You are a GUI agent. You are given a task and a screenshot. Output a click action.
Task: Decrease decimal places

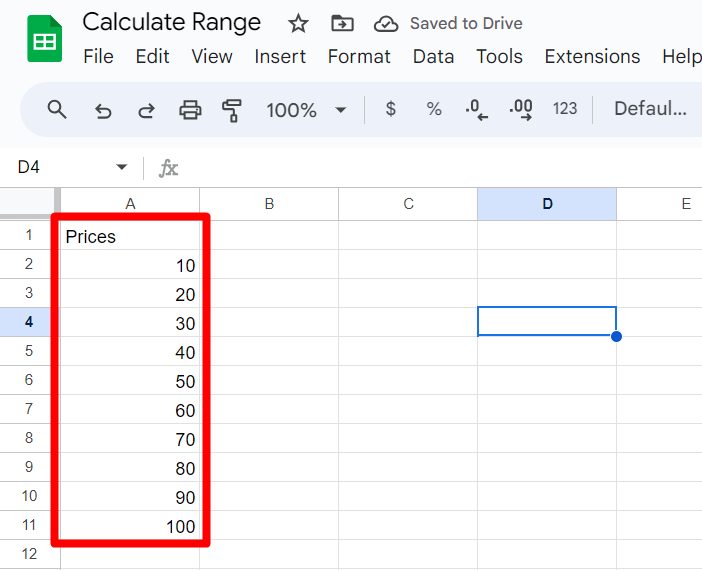(476, 110)
